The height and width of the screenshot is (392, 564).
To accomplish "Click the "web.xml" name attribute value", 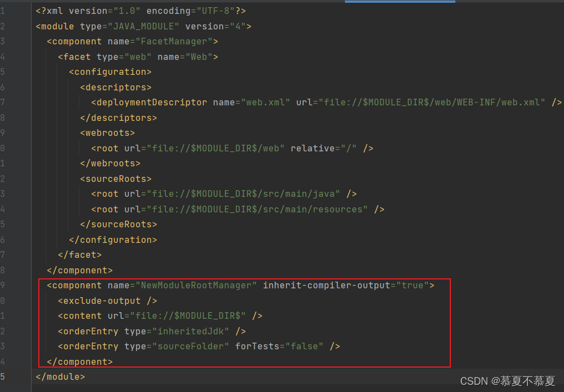I will coord(266,103).
